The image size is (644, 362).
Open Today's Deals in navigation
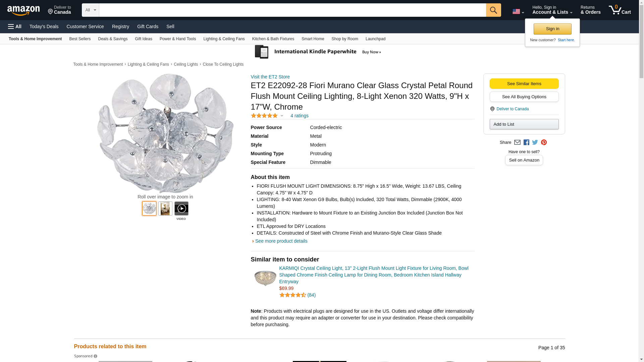click(44, 26)
